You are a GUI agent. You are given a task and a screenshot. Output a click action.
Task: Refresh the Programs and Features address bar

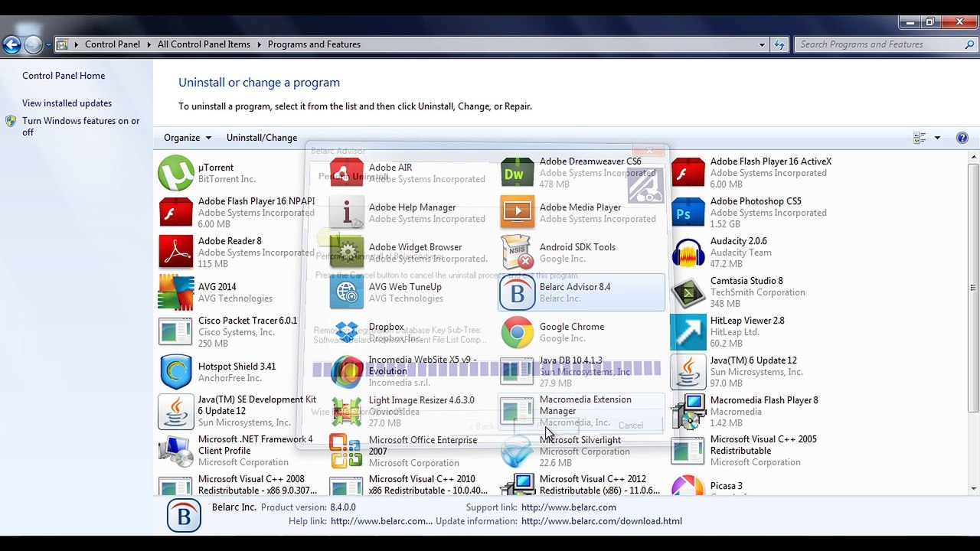tap(779, 44)
